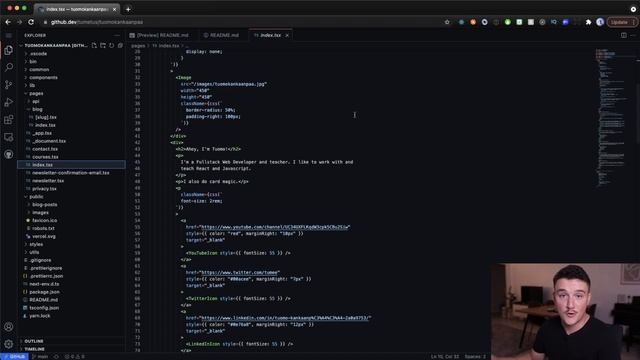
Task: Open the YouTube channel link in code
Action: (275, 227)
